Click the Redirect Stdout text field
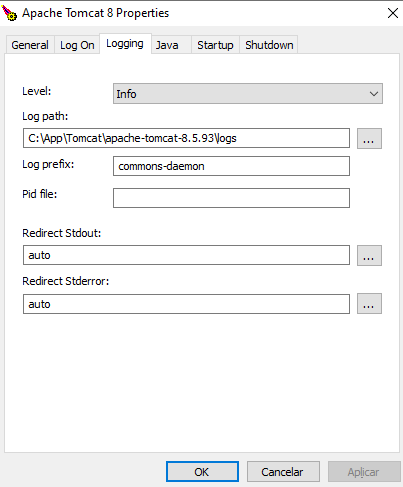Viewport: 403px width, 487px height. click(186, 255)
